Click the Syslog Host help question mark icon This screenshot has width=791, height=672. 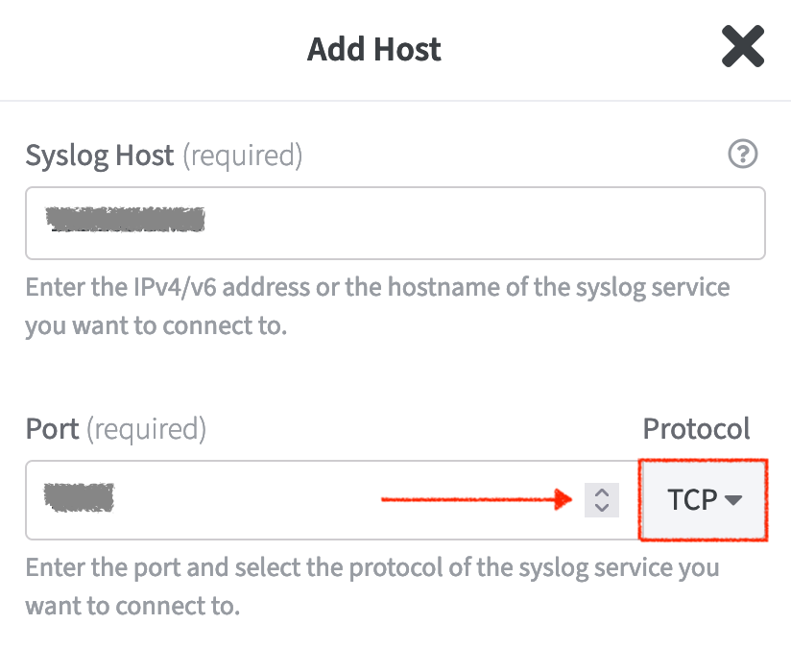click(x=743, y=155)
